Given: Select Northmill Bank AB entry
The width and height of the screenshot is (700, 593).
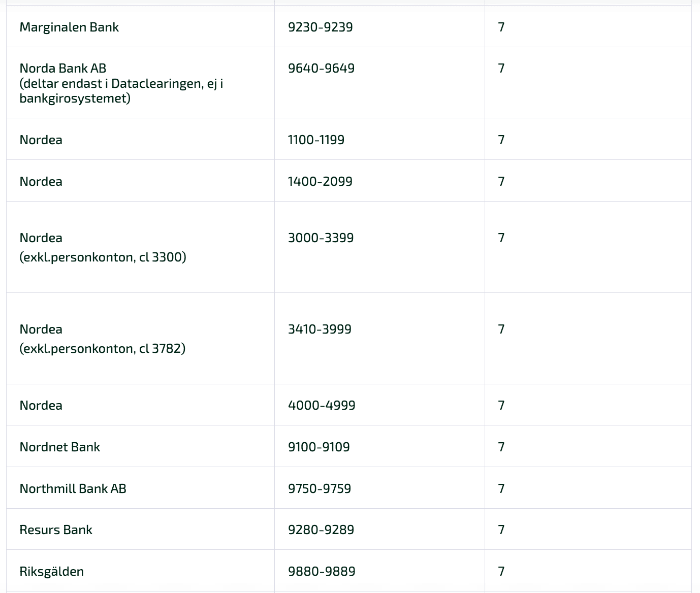Looking at the screenshot, I should tap(73, 488).
